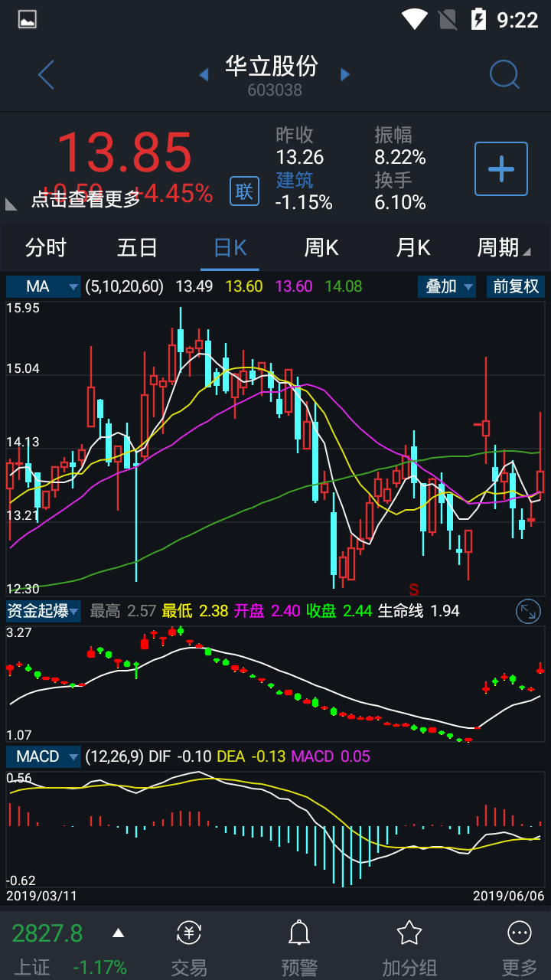Tap the gallery notification icon
The height and width of the screenshot is (980, 551).
pyautogui.click(x=28, y=19)
